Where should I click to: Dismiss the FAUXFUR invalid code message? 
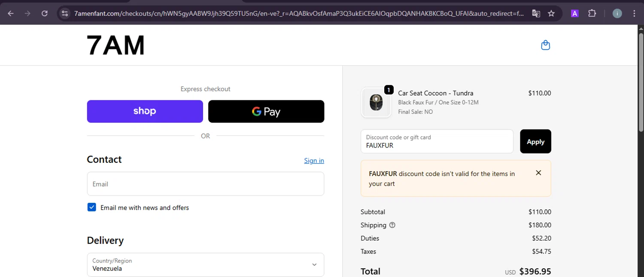(538, 173)
